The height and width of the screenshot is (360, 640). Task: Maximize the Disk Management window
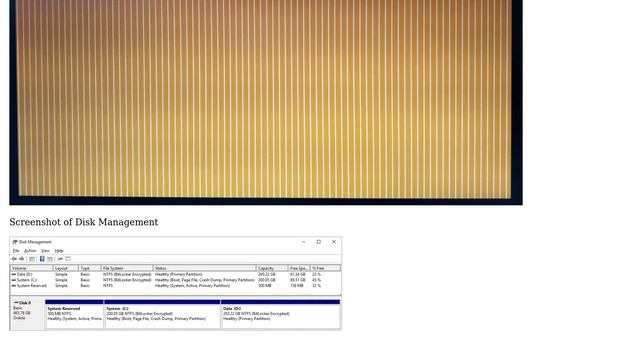tap(319, 242)
